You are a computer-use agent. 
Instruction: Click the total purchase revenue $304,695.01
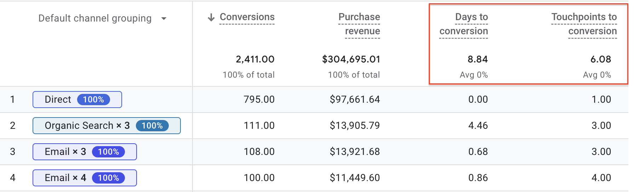click(351, 59)
